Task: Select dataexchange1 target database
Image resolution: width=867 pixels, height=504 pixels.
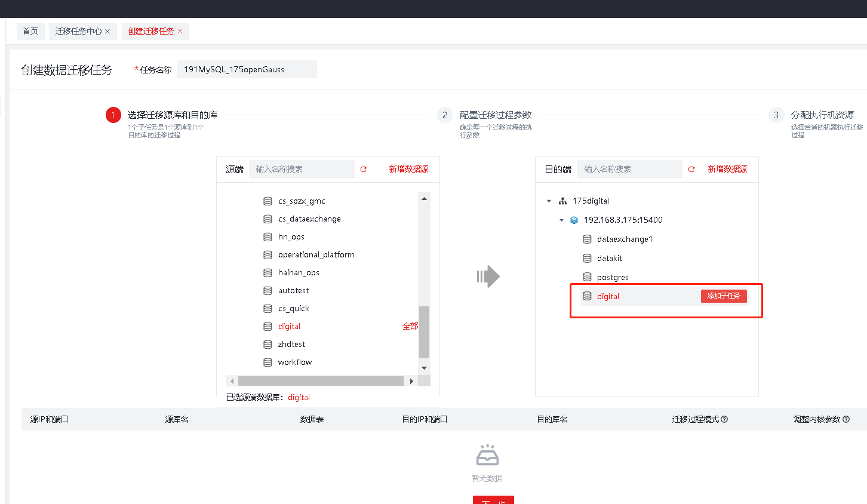Action: coord(625,239)
